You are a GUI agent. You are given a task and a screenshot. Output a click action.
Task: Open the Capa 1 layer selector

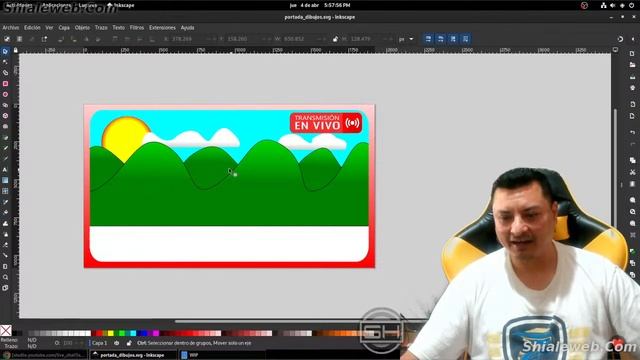(99, 343)
